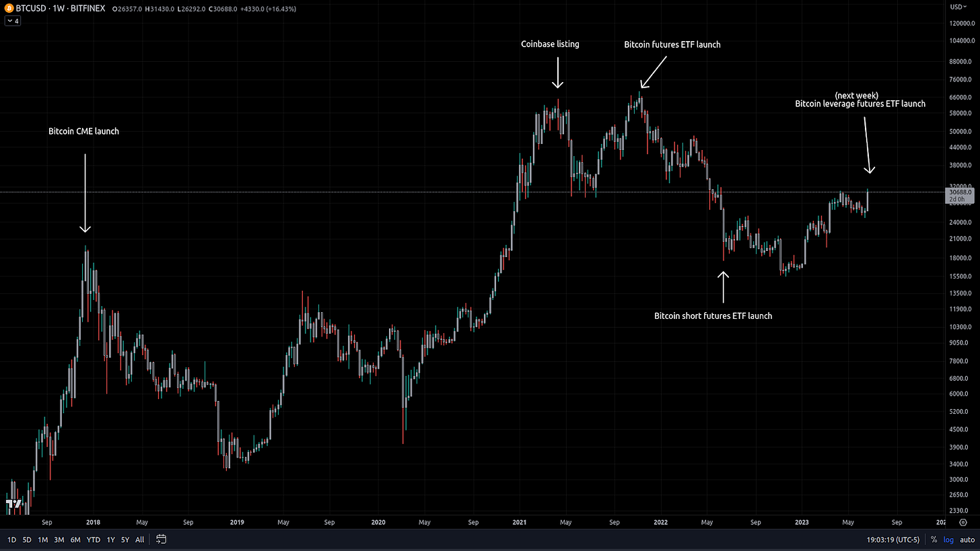Select 'Bitcoin leverage futures ETF launch' annotation
980x551 pixels.
[x=860, y=104]
